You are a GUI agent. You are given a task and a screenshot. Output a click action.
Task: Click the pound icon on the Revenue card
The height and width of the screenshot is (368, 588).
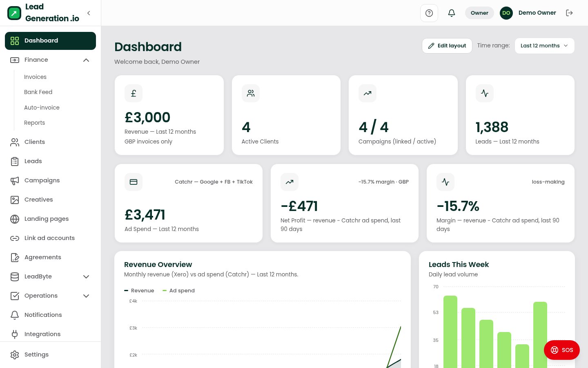134,93
